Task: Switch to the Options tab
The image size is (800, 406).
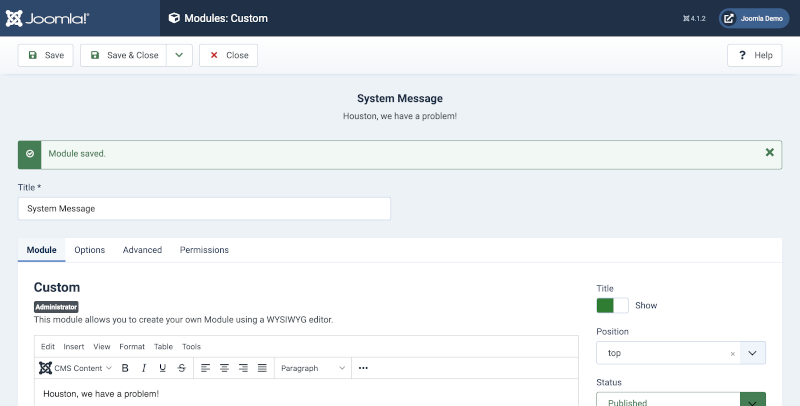Action: click(90, 250)
